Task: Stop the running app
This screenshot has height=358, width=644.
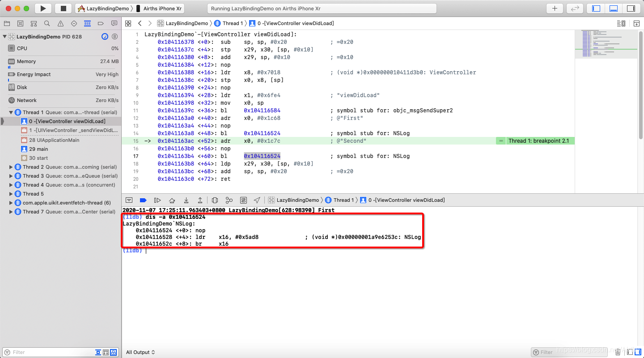Action: tap(63, 9)
